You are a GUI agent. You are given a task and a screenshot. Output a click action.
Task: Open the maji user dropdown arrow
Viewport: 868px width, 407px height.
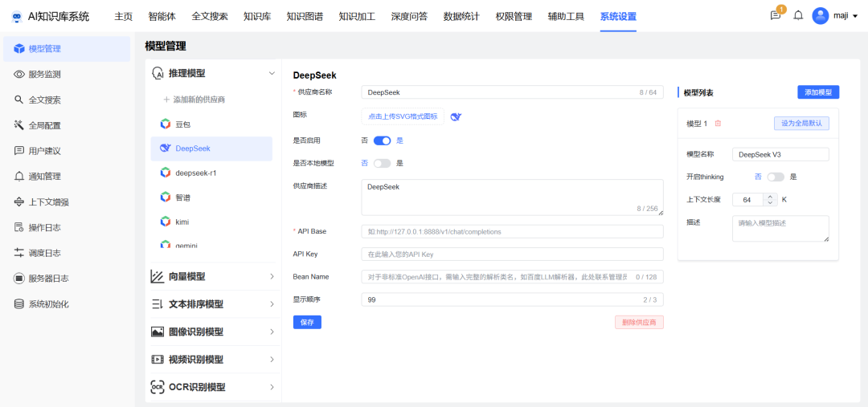coord(855,16)
